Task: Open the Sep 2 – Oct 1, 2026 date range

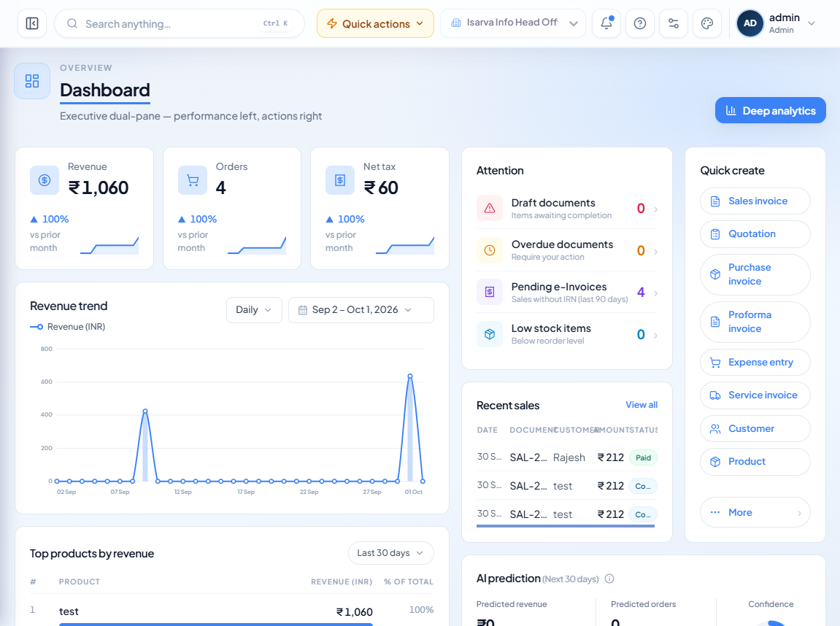Action: tap(361, 310)
